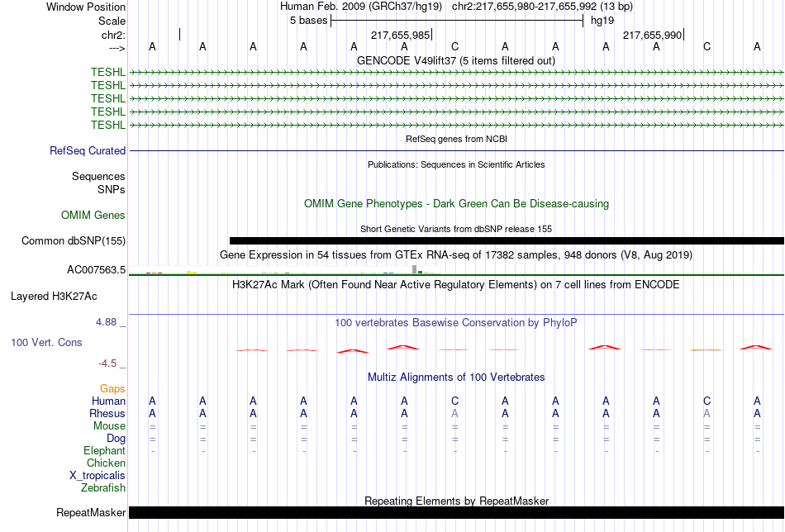Click the hg19 label beside scale bar

(x=602, y=21)
